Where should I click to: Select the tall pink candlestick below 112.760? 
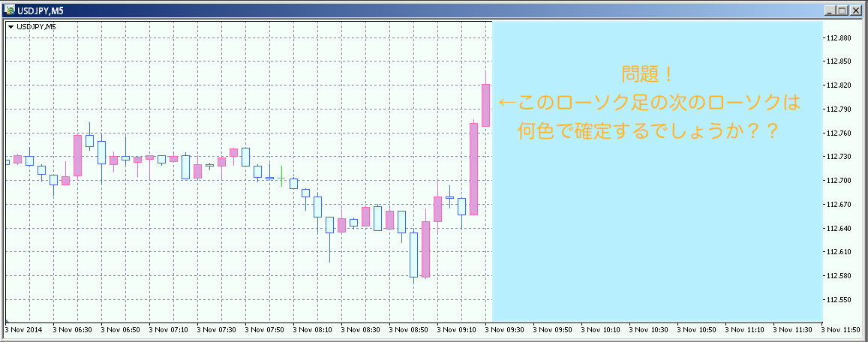pos(474,169)
